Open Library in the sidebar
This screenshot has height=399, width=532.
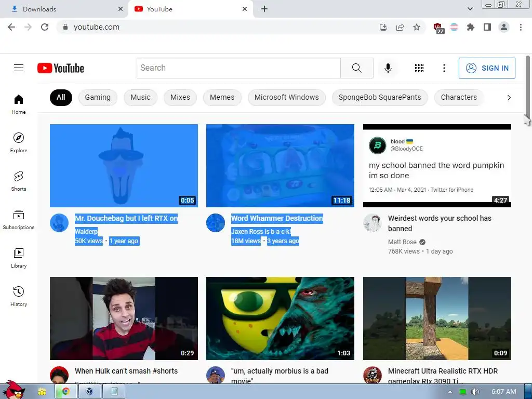(19, 258)
